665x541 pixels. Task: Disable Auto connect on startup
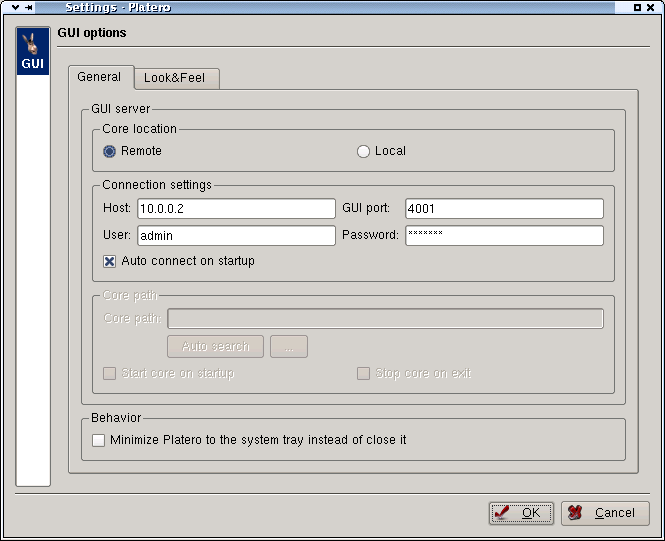(110, 261)
